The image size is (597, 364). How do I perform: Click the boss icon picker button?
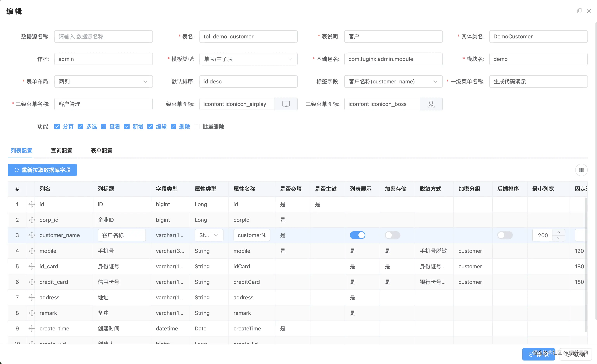pos(431,104)
